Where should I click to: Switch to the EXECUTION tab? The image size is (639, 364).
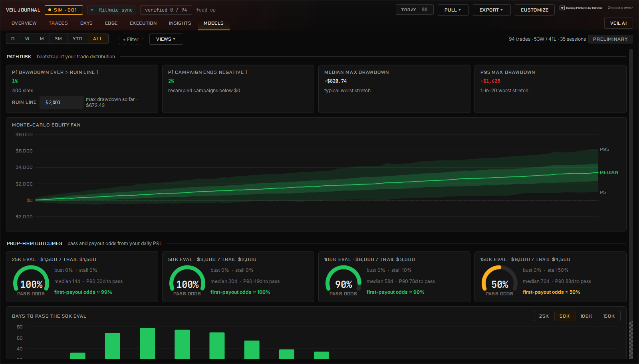click(x=143, y=23)
